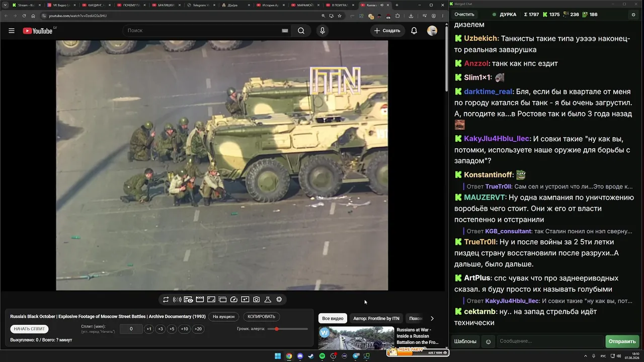
Task: Click the broadcast signal icon under the video
Action: pos(177,300)
